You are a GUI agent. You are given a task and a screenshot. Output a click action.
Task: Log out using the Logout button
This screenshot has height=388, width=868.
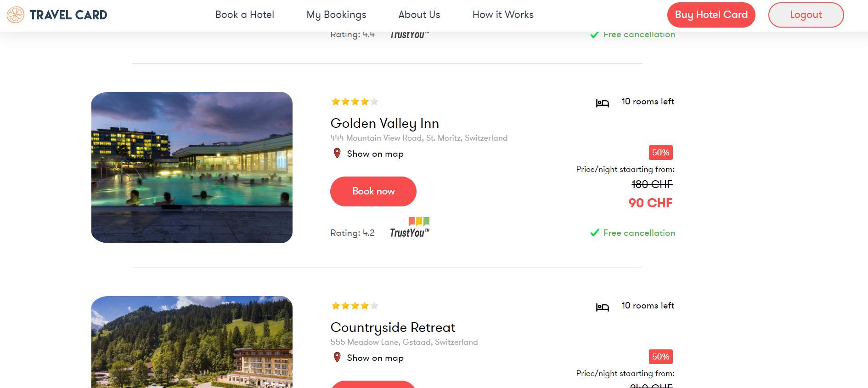pos(806,15)
